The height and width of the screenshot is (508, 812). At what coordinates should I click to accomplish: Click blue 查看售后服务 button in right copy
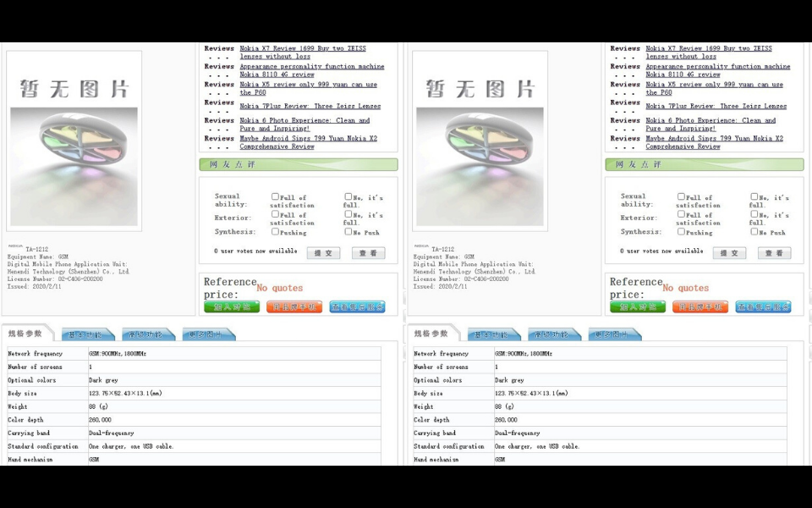pyautogui.click(x=763, y=306)
